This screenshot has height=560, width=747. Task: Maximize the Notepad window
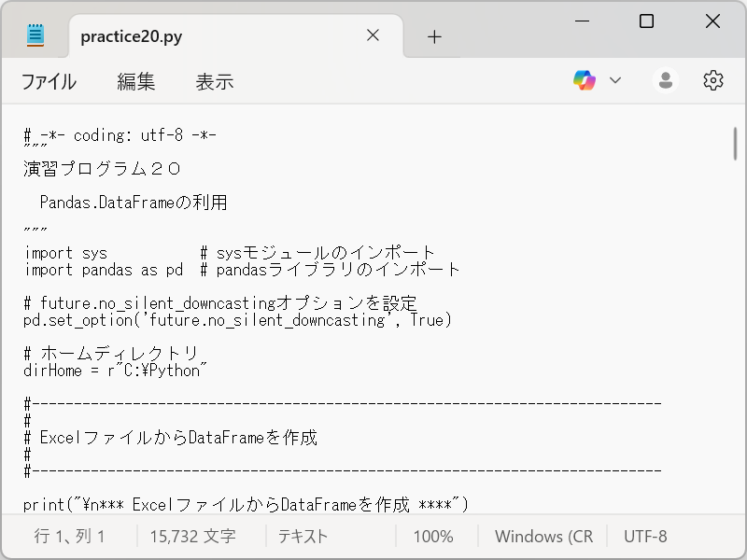coord(646,21)
